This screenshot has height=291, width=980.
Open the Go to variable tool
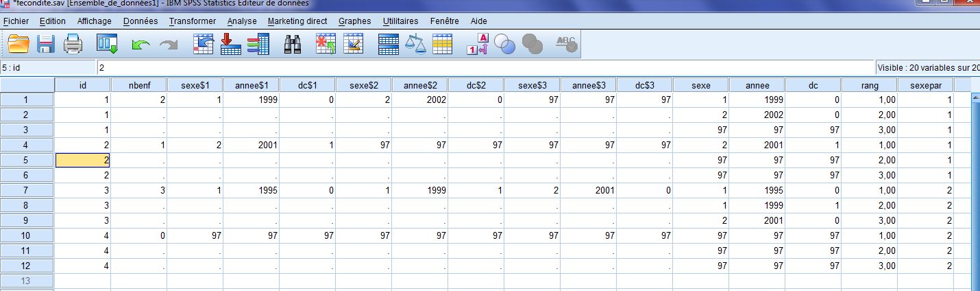coord(231,45)
